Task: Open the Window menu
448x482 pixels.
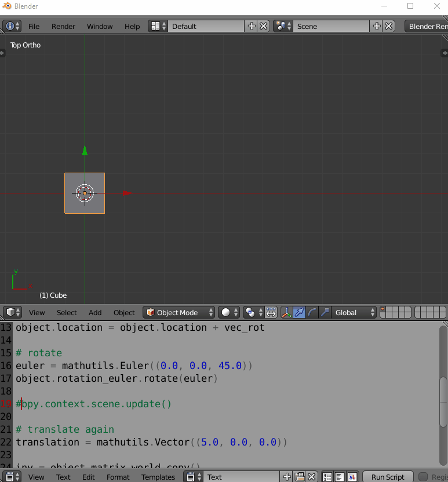Action: 100,27
